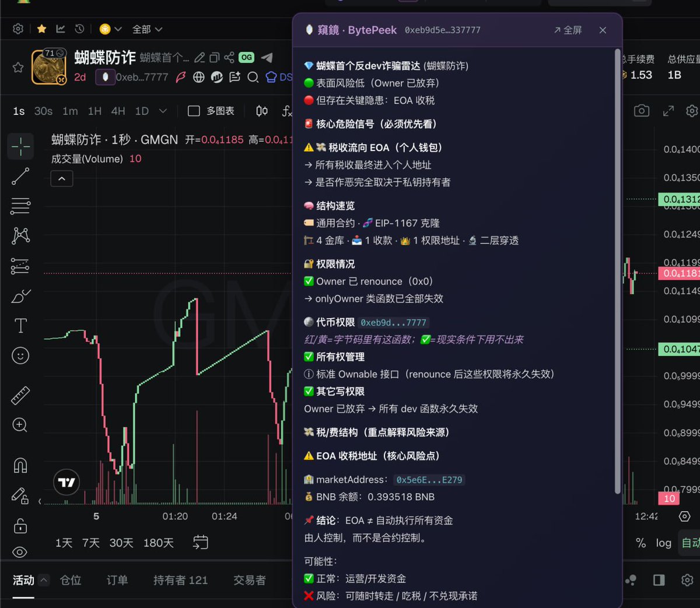This screenshot has width=700, height=608.
Task: Open the settings gear in the top-left toolbar
Action: pyautogui.click(x=18, y=29)
